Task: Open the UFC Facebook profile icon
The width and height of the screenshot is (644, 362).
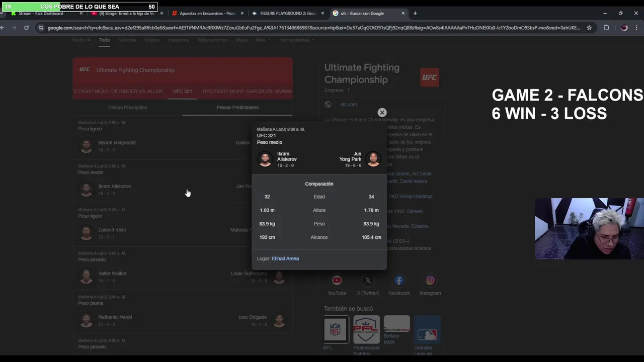Action: [399, 281]
